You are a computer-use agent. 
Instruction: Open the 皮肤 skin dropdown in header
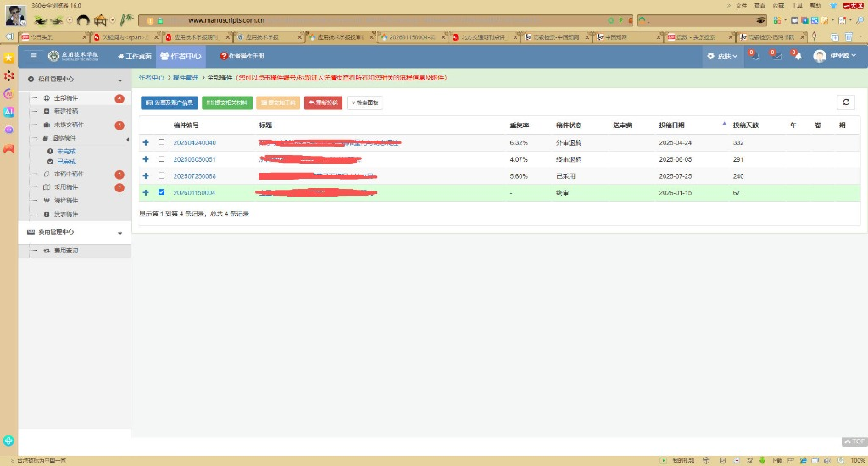(723, 56)
